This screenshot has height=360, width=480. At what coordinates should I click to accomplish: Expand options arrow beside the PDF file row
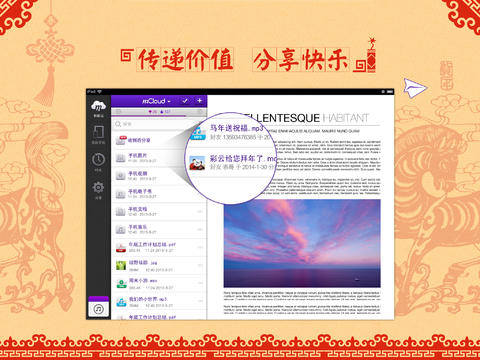200,247
